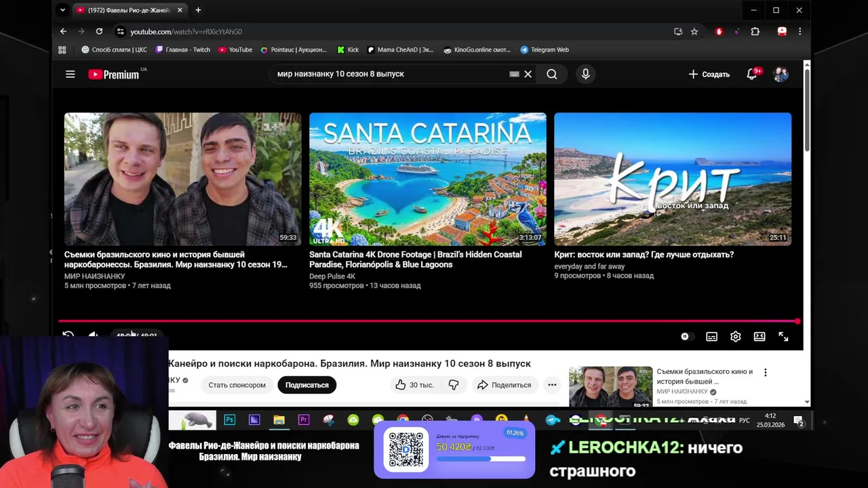Click in the YouTube search field
This screenshot has height=488, width=868.
pos(390,74)
